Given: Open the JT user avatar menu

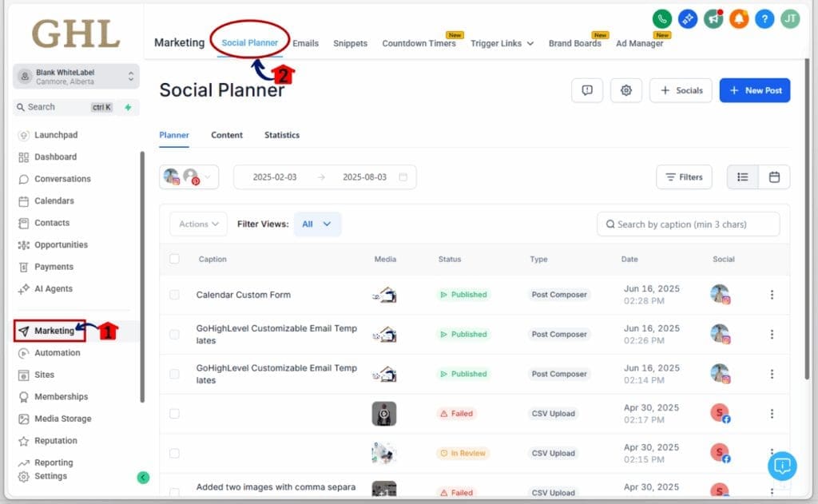Looking at the screenshot, I should point(790,19).
